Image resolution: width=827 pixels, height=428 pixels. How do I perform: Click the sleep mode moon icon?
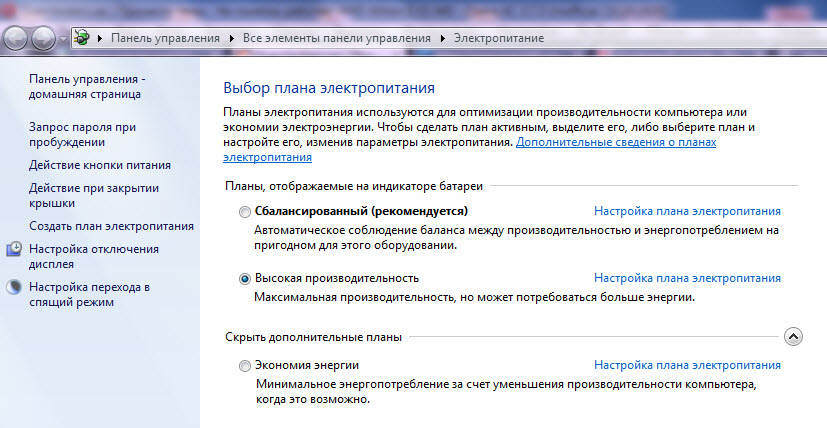pyautogui.click(x=14, y=287)
